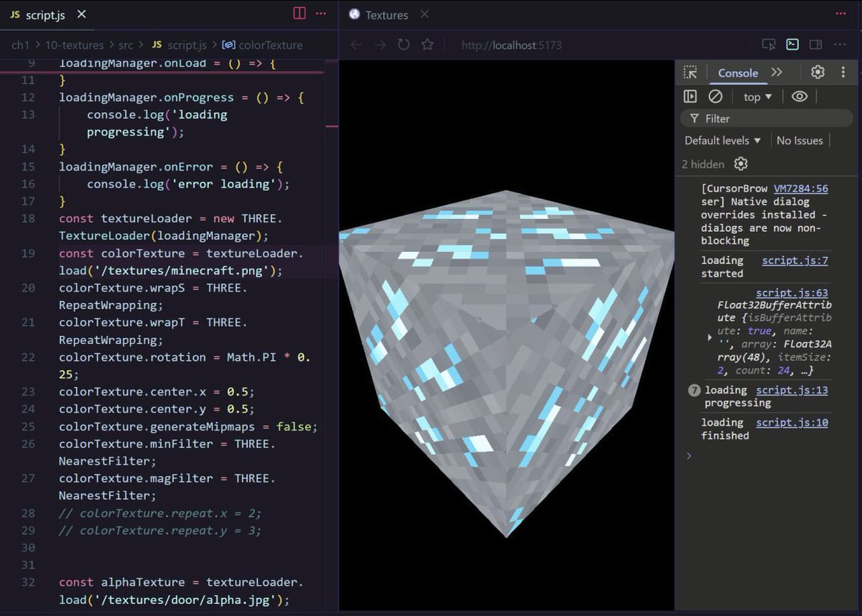Go back in the embedded browser

356,45
